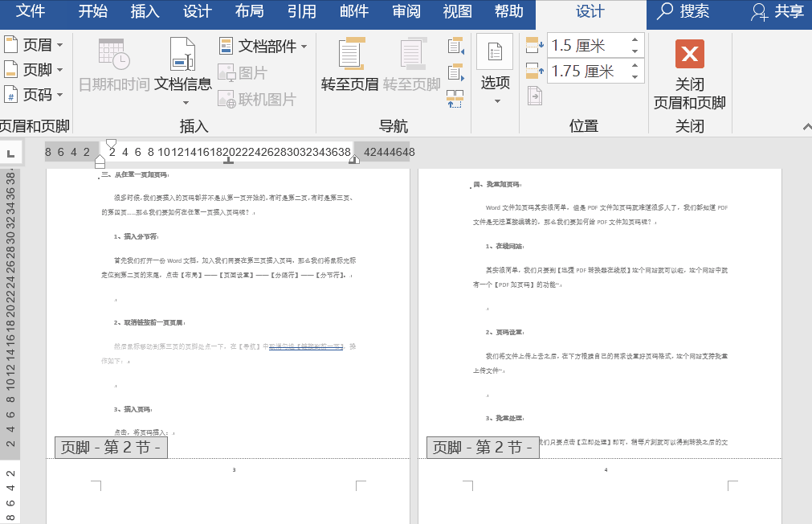Increase the 1.5 厘米 header distance
The image size is (812, 524).
click(x=635, y=40)
